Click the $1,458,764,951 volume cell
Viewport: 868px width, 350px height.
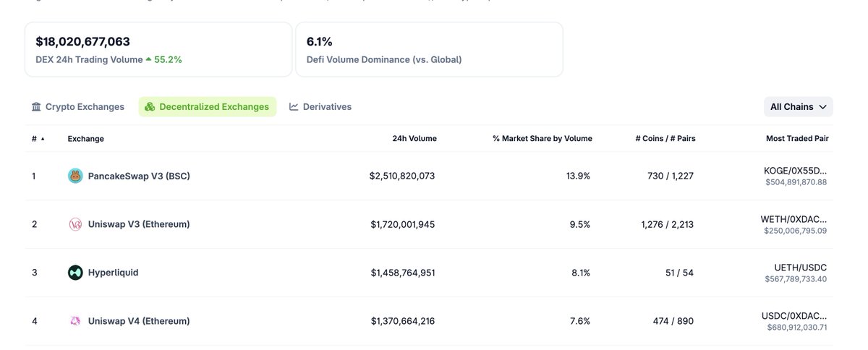pyautogui.click(x=403, y=273)
